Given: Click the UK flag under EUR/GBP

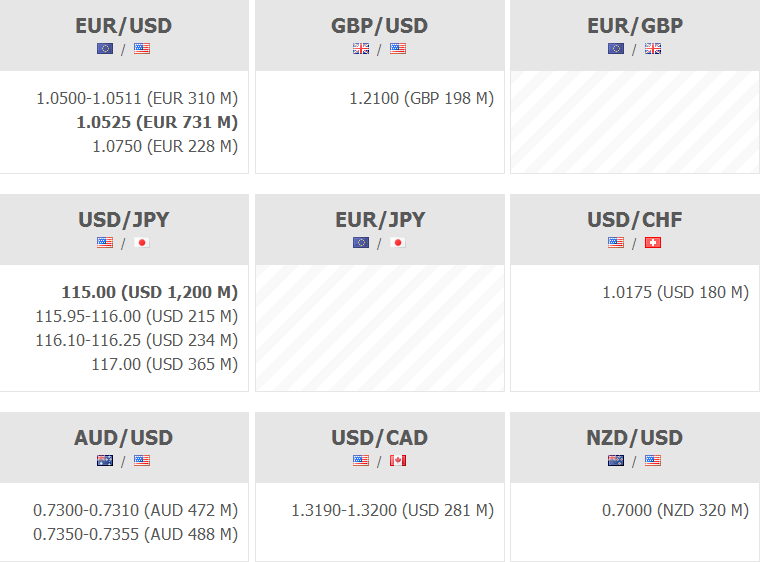Looking at the screenshot, I should tap(653, 48).
